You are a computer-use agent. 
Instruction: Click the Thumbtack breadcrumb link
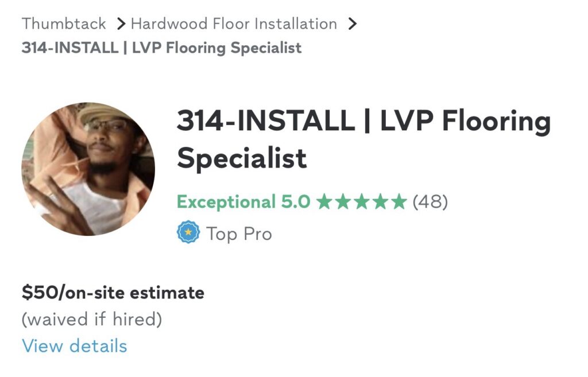(x=64, y=24)
